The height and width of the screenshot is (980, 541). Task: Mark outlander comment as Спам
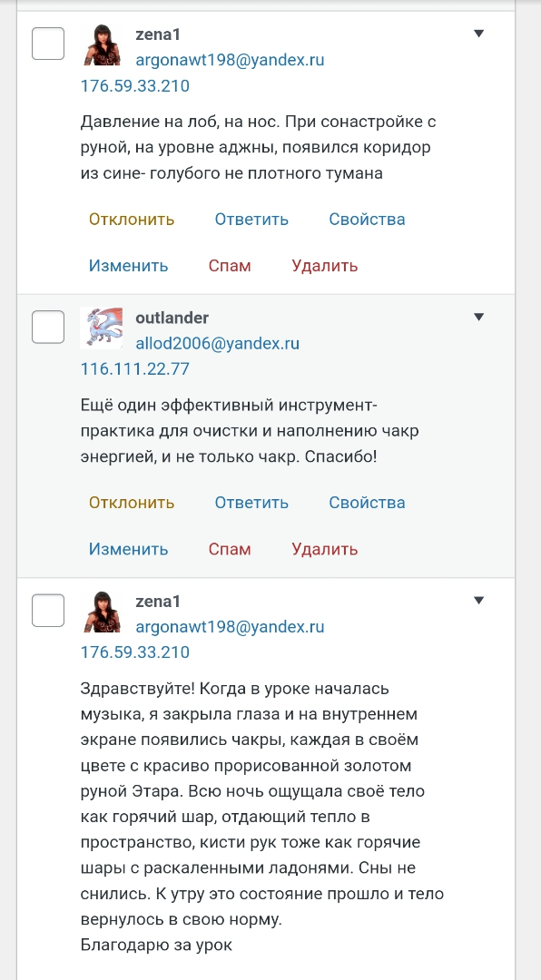230,549
